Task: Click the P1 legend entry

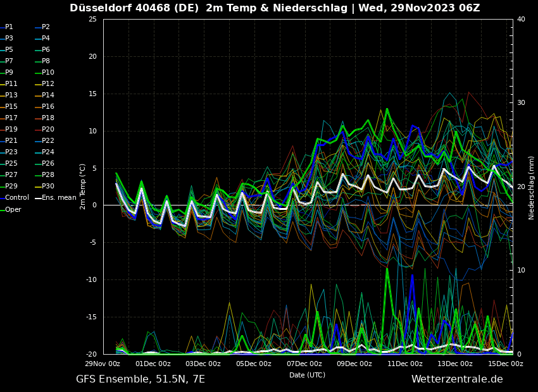Action: tap(9, 27)
